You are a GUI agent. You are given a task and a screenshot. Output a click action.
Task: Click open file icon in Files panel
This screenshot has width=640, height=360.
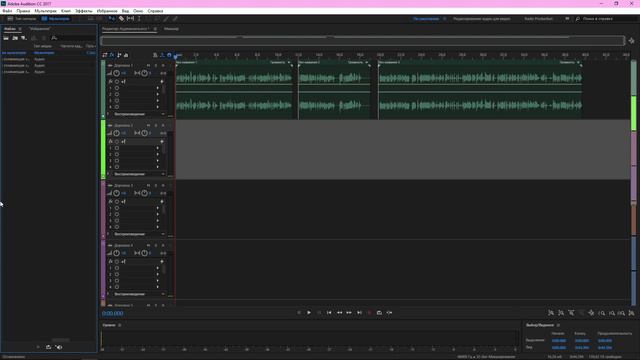(6, 38)
